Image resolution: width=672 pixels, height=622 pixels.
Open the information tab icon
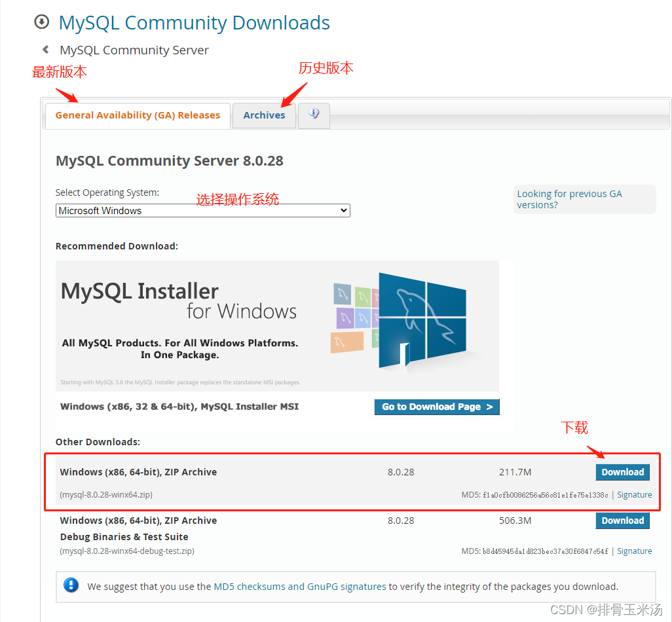point(314,115)
